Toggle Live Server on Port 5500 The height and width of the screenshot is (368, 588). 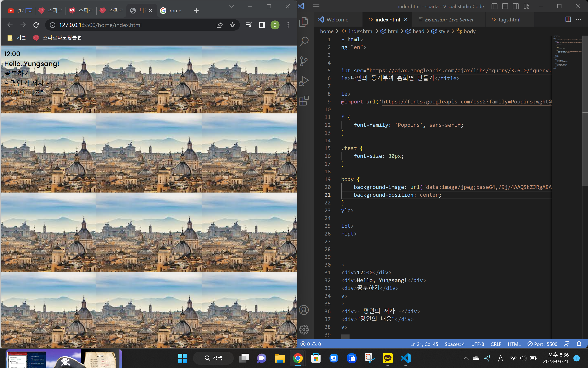click(x=542, y=344)
